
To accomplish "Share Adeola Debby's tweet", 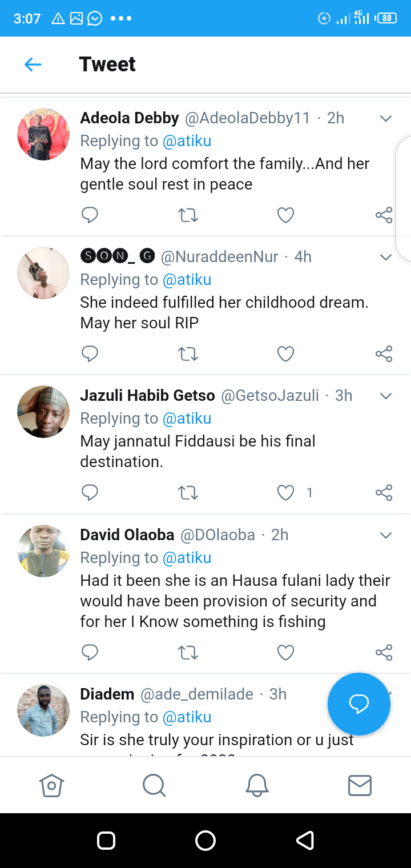I will tap(384, 215).
